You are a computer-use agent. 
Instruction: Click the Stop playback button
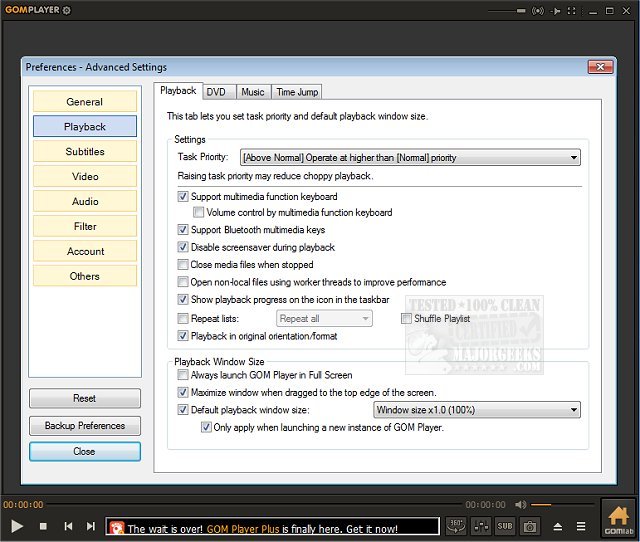coord(43,526)
